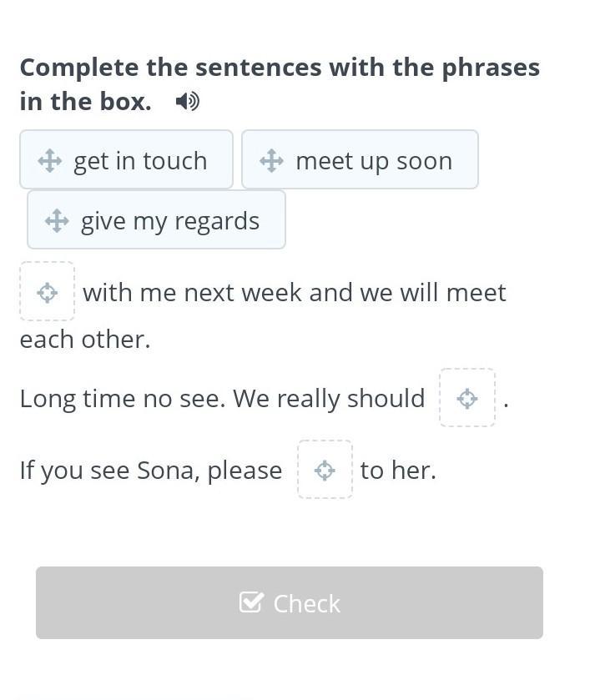Viewport: 590px width, 700px height.
Task: Click the move handle on 'give my regards'
Action: [x=57, y=220]
